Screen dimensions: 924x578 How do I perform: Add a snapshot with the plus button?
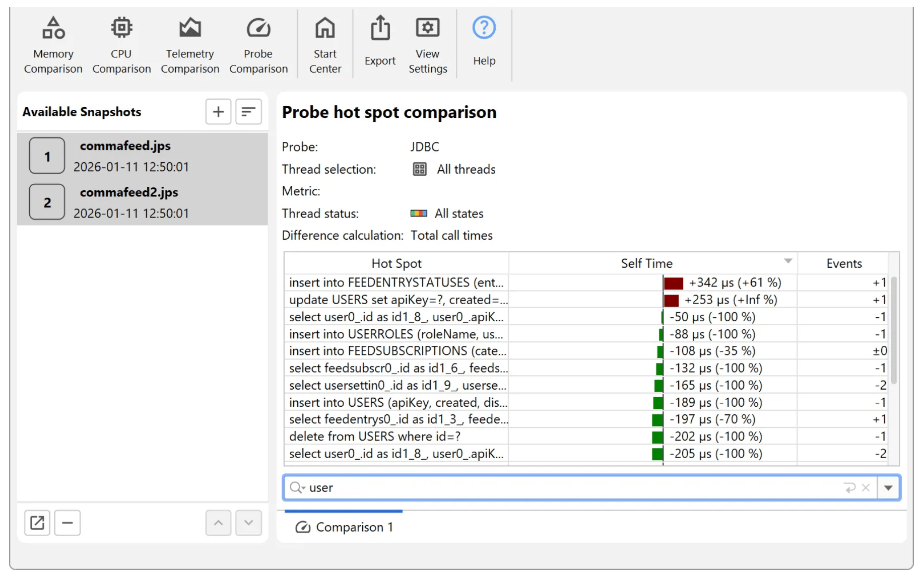click(x=218, y=111)
